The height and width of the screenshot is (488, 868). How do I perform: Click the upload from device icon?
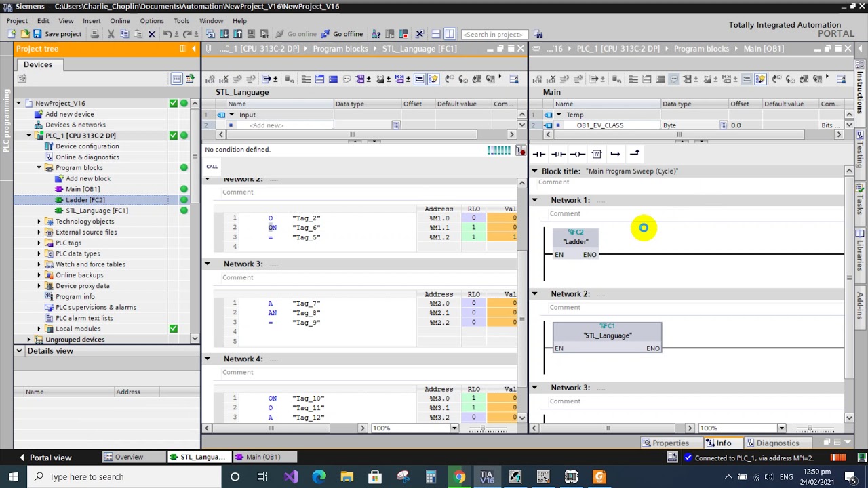pyautogui.click(x=238, y=34)
